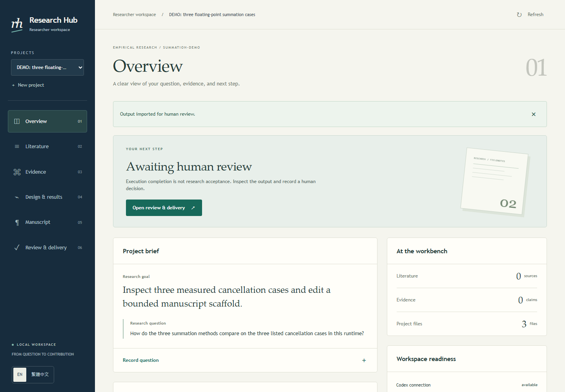Click the Manuscript pilcrow icon
The height and width of the screenshot is (392, 565).
[17, 222]
